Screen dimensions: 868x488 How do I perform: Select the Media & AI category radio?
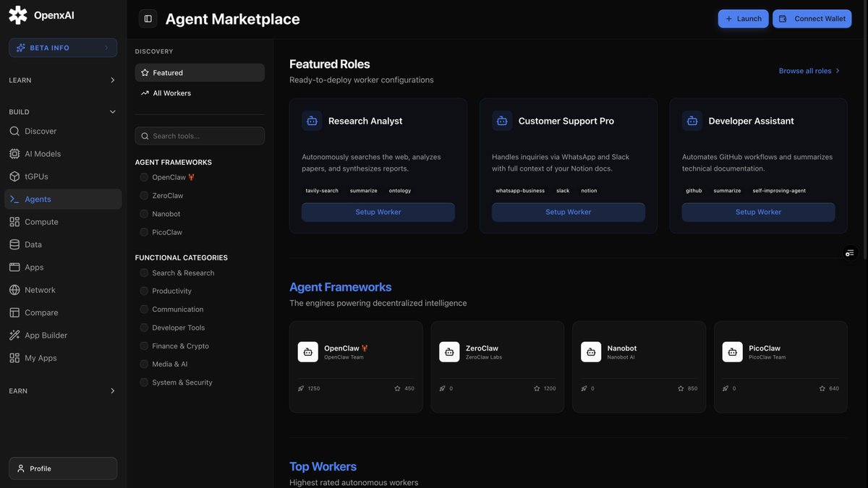point(144,364)
